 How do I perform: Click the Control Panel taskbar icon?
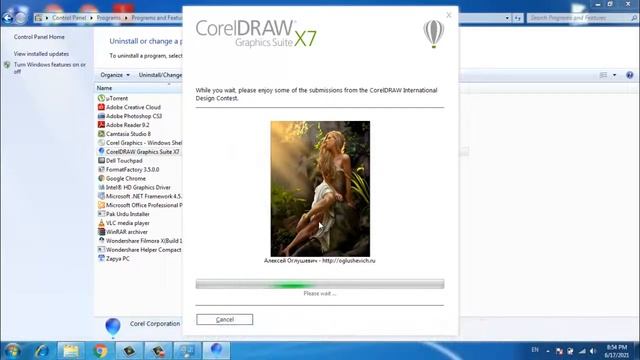(187, 351)
